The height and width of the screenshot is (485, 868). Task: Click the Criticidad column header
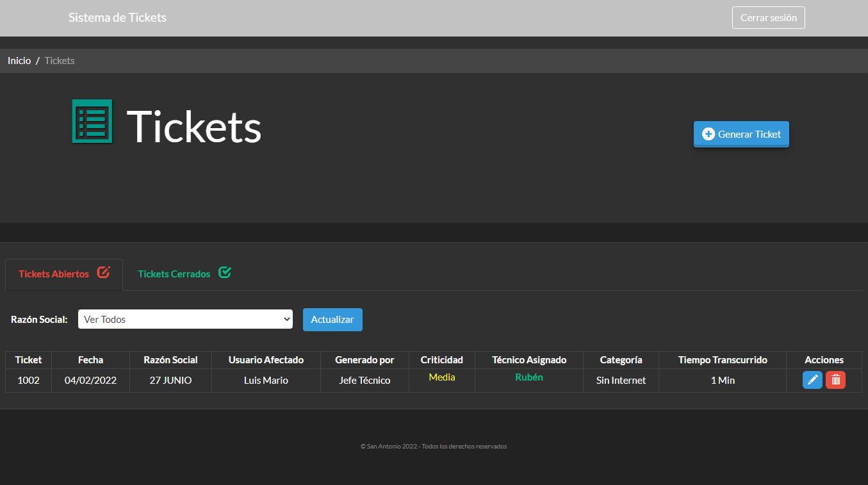pyautogui.click(x=441, y=360)
